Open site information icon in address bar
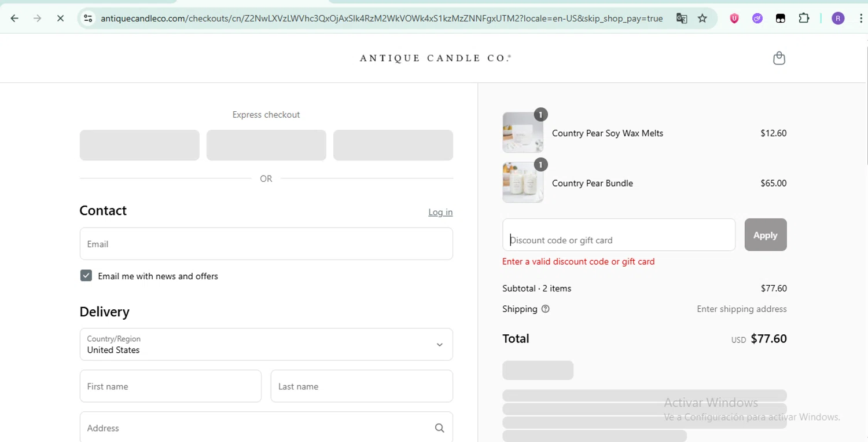The image size is (868, 442). (x=88, y=19)
